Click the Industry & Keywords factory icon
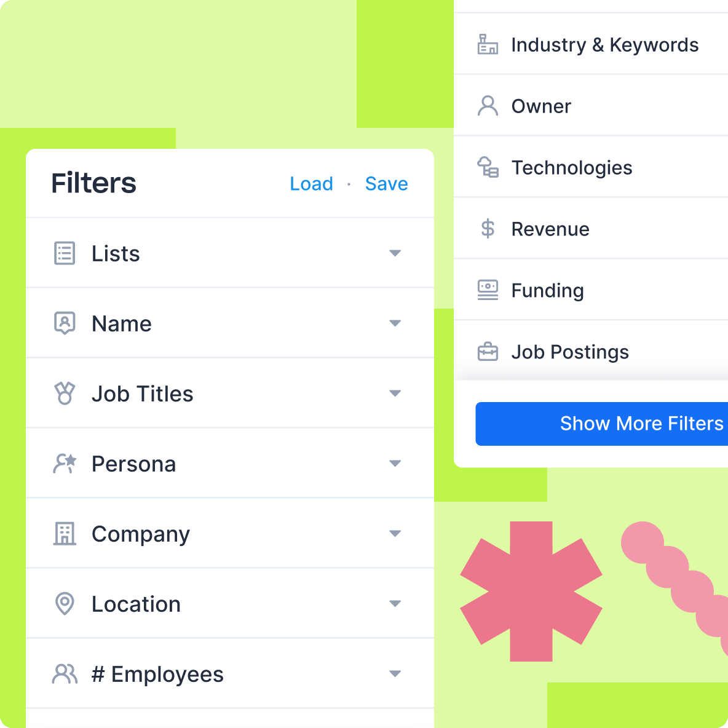Viewport: 728px width, 728px height. pyautogui.click(x=488, y=44)
